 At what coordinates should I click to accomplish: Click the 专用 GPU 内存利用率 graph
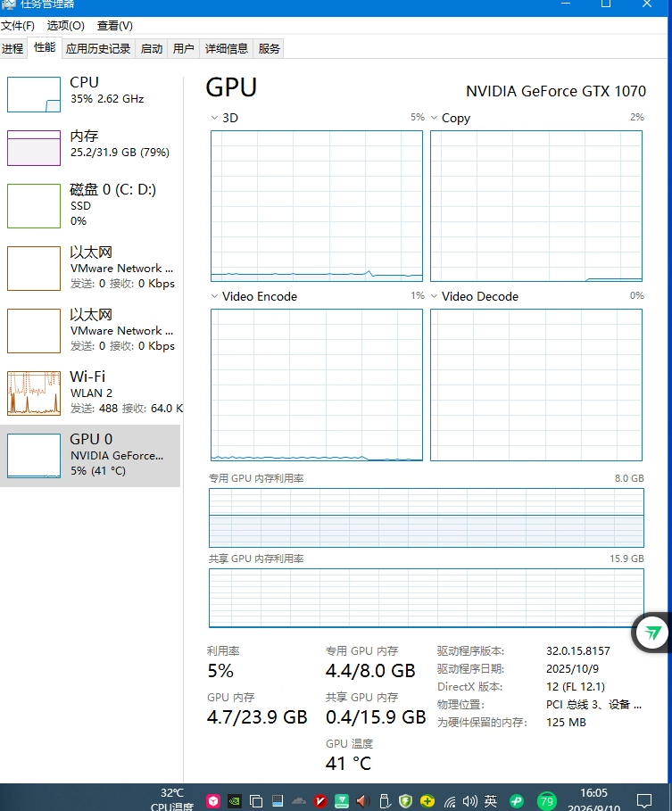(x=427, y=517)
